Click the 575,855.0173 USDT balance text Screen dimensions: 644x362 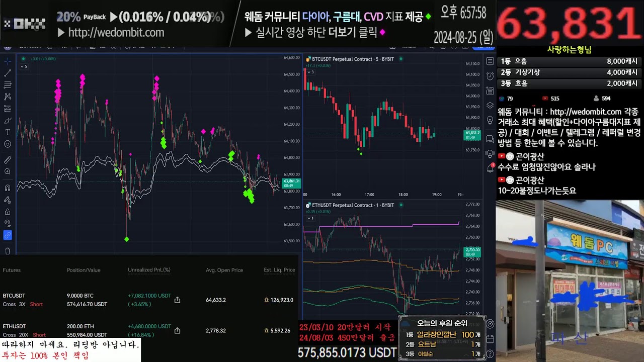[x=347, y=352]
